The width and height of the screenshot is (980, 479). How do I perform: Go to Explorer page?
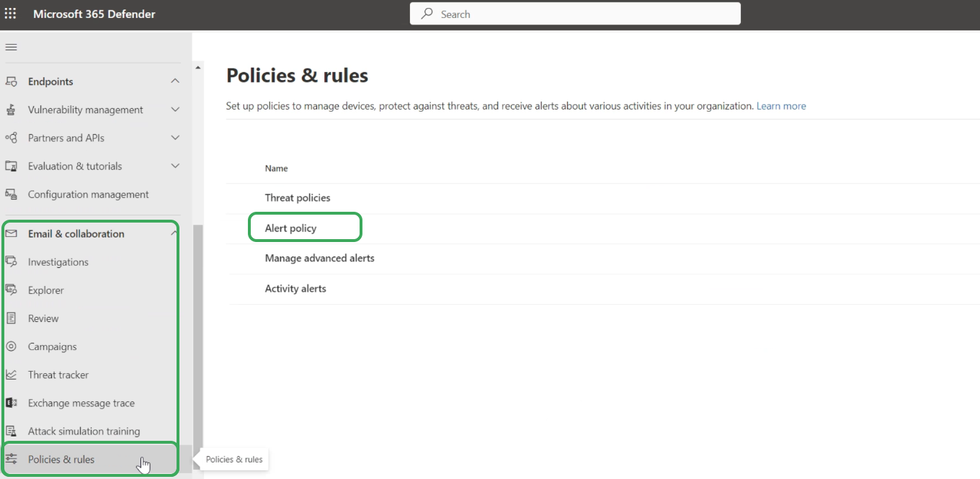[x=46, y=290]
